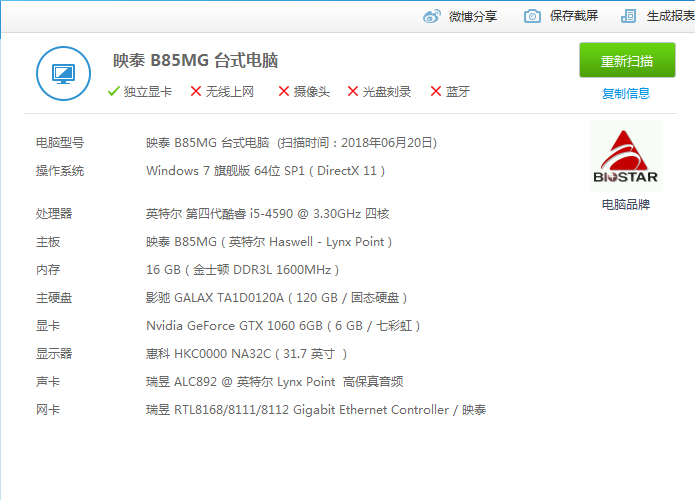695x500 pixels.
Task: Click the red X next to 摄像头
Action: click(284, 91)
